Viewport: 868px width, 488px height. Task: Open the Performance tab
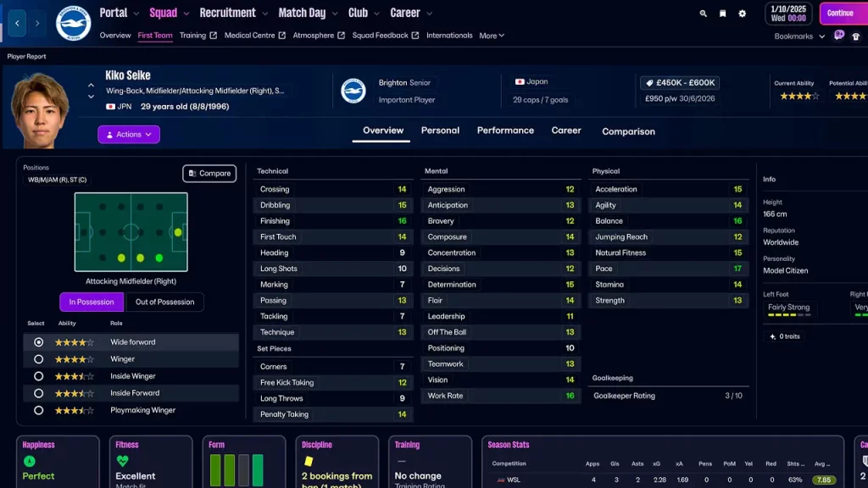pyautogui.click(x=505, y=131)
